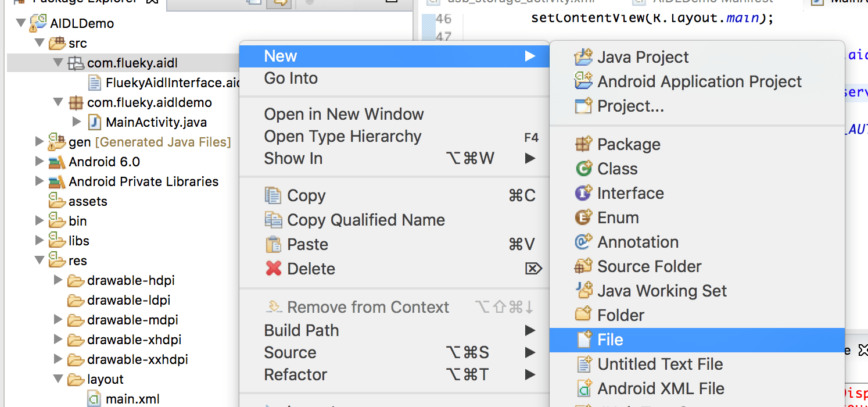Select main.xml under layout folder
868x407 pixels.
[132, 399]
